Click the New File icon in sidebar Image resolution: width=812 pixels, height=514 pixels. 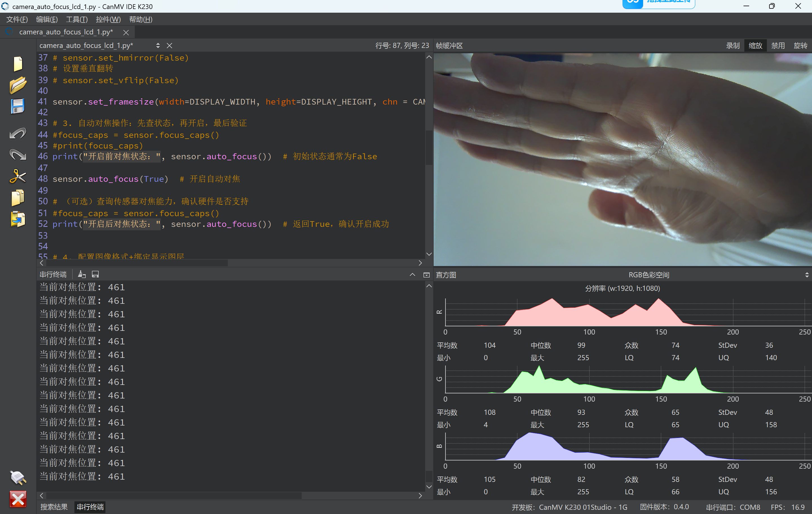[17, 64]
